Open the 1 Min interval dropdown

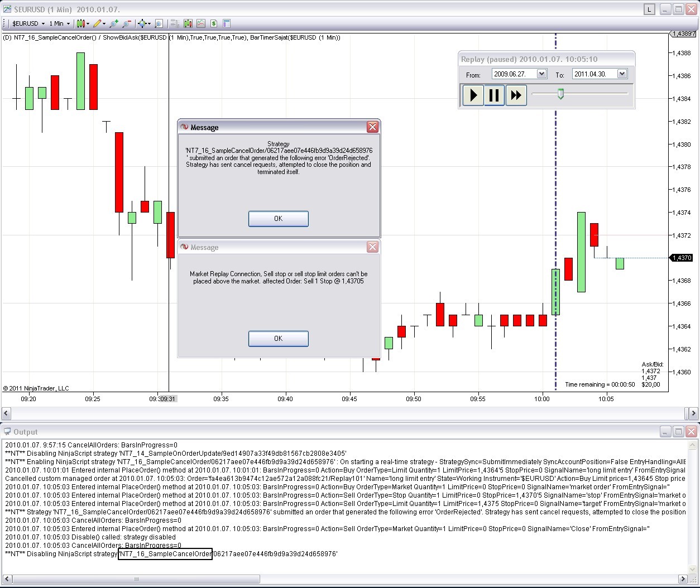click(x=60, y=23)
